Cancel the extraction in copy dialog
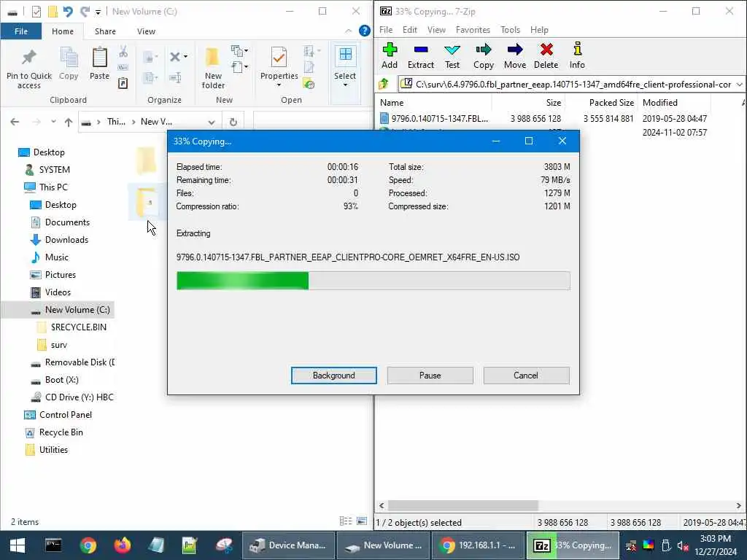The height and width of the screenshot is (560, 747). point(526,376)
